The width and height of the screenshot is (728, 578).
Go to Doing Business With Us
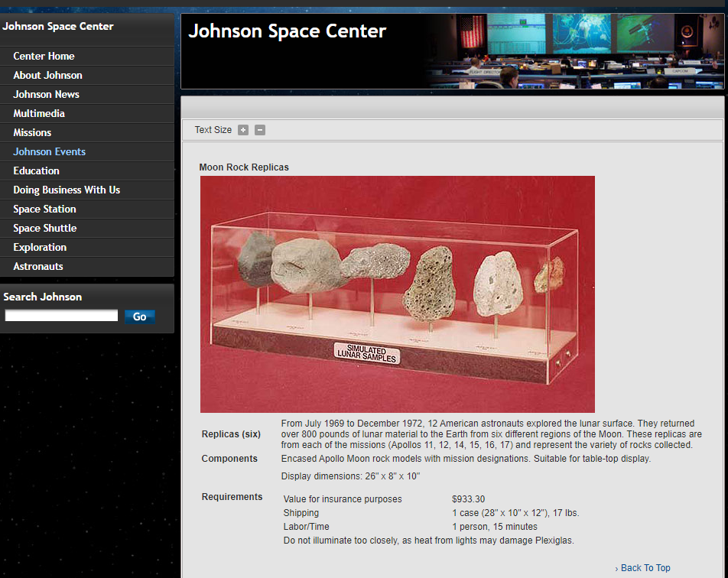pyautogui.click(x=67, y=190)
